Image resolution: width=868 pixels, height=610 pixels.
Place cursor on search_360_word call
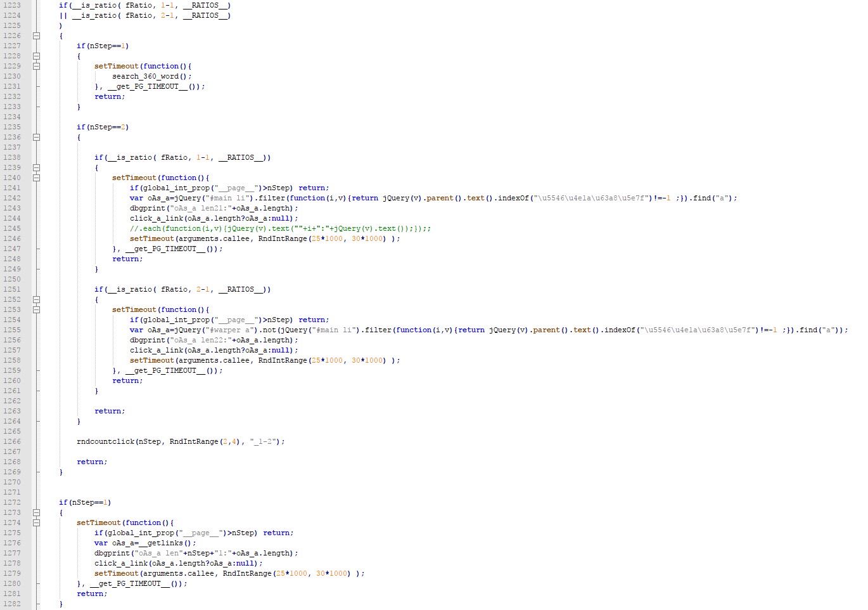click(151, 76)
